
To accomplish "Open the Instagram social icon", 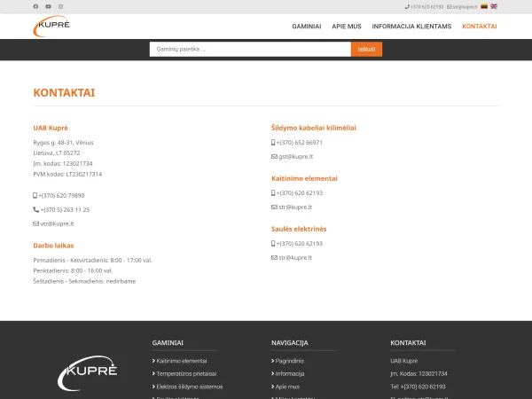I will [60, 6].
